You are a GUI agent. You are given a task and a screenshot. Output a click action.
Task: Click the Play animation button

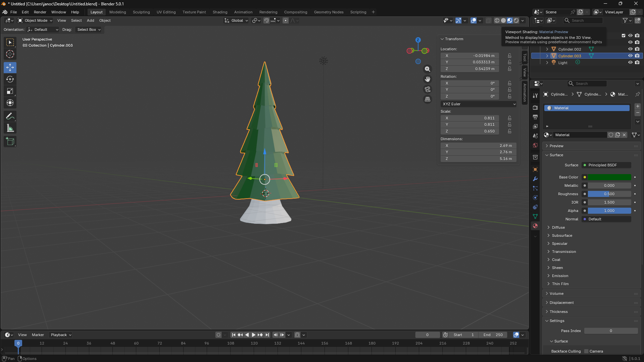click(254, 335)
